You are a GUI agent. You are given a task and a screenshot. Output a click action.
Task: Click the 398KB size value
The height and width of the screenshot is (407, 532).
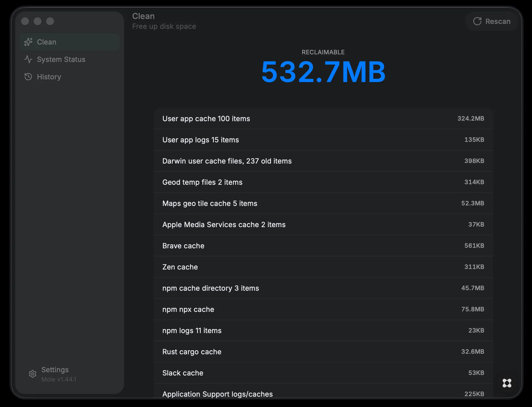coord(474,161)
